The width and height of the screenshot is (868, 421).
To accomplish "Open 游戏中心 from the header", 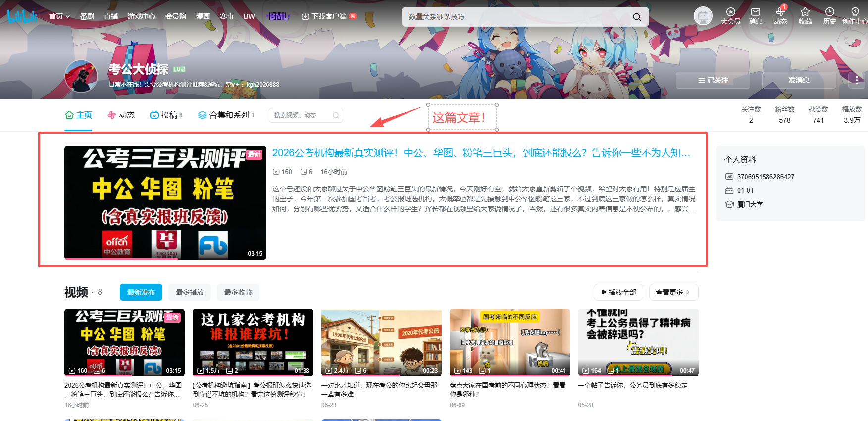I will click(142, 16).
